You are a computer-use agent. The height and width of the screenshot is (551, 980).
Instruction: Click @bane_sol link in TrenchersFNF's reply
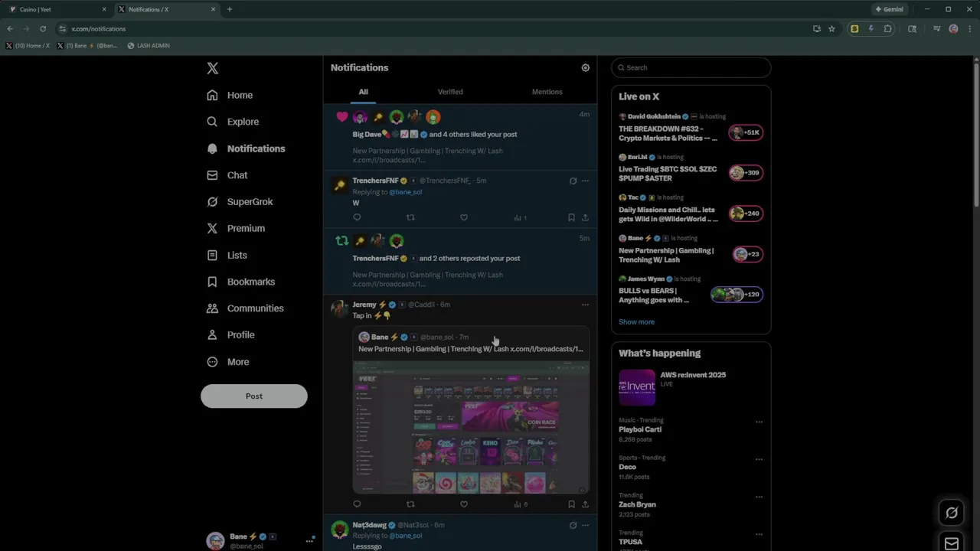point(405,192)
